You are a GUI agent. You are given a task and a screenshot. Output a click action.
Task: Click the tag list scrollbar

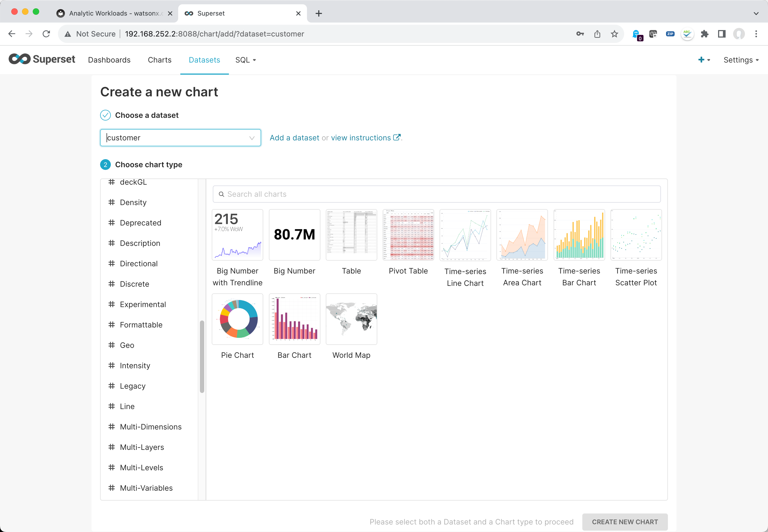click(202, 356)
